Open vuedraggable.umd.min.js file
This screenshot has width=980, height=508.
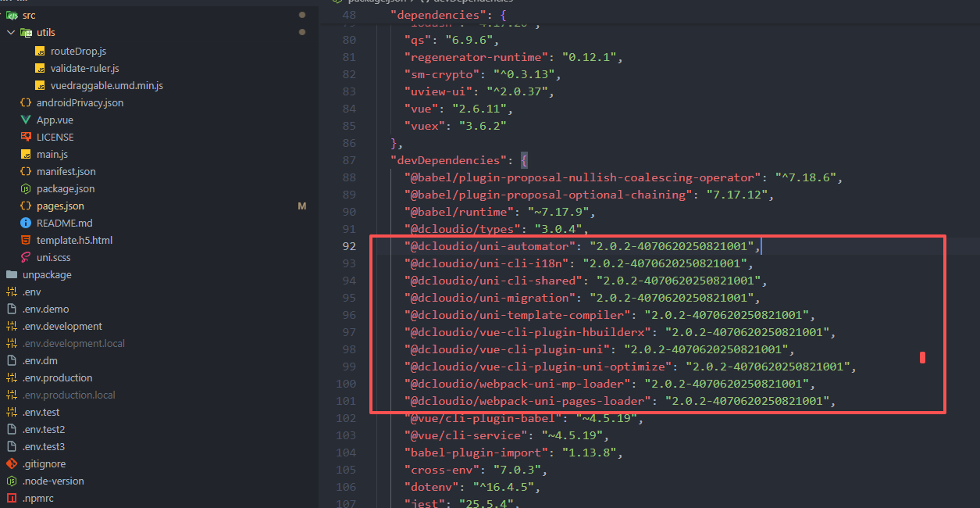tap(106, 85)
